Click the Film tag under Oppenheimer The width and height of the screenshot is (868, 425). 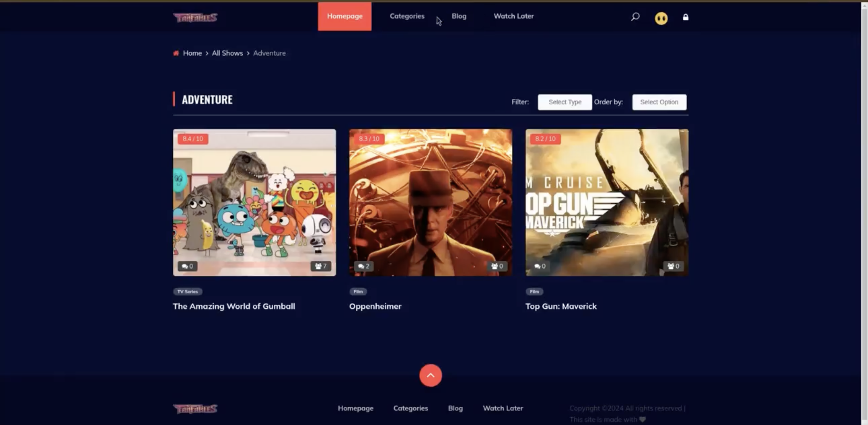358,292
